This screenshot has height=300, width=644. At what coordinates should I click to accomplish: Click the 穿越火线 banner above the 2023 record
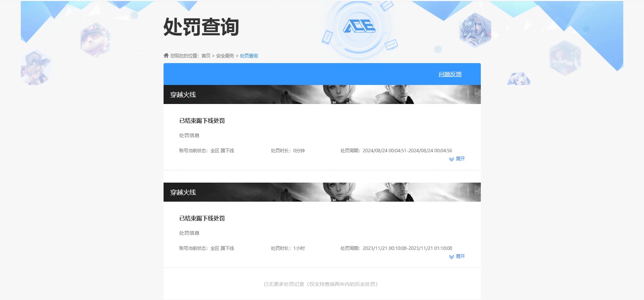point(322,192)
